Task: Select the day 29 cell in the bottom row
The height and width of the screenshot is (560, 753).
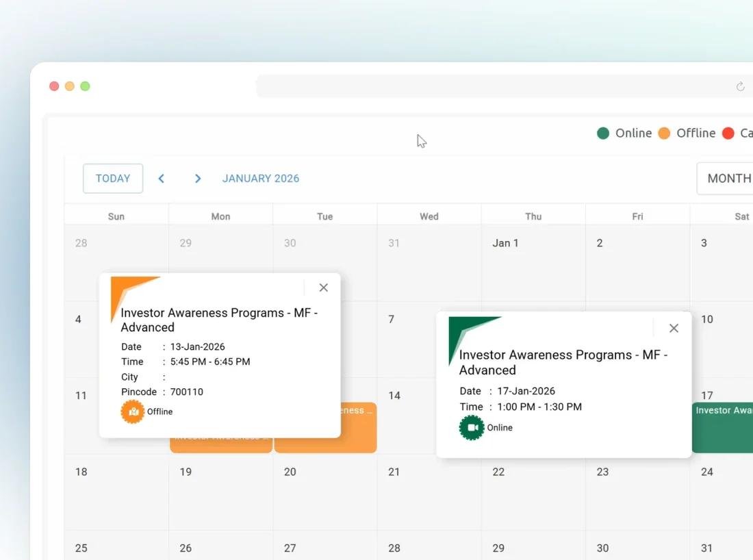Action: [x=533, y=546]
